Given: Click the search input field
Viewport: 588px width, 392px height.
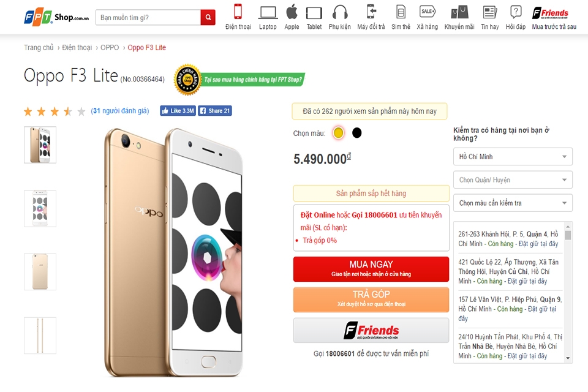Looking at the screenshot, I should point(148,18).
